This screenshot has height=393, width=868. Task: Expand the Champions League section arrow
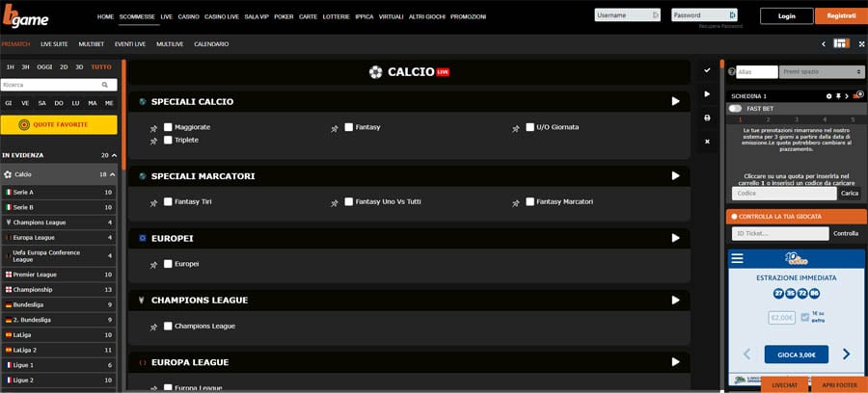(x=675, y=300)
